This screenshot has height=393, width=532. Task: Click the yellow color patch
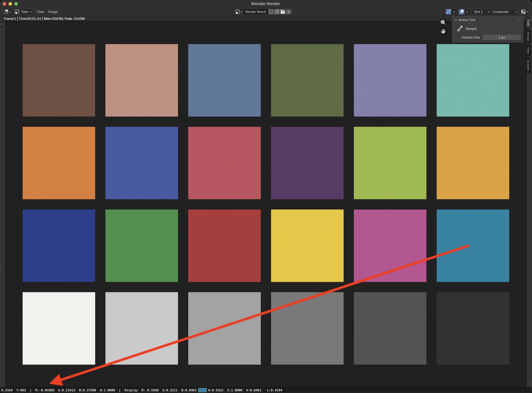pos(307,245)
